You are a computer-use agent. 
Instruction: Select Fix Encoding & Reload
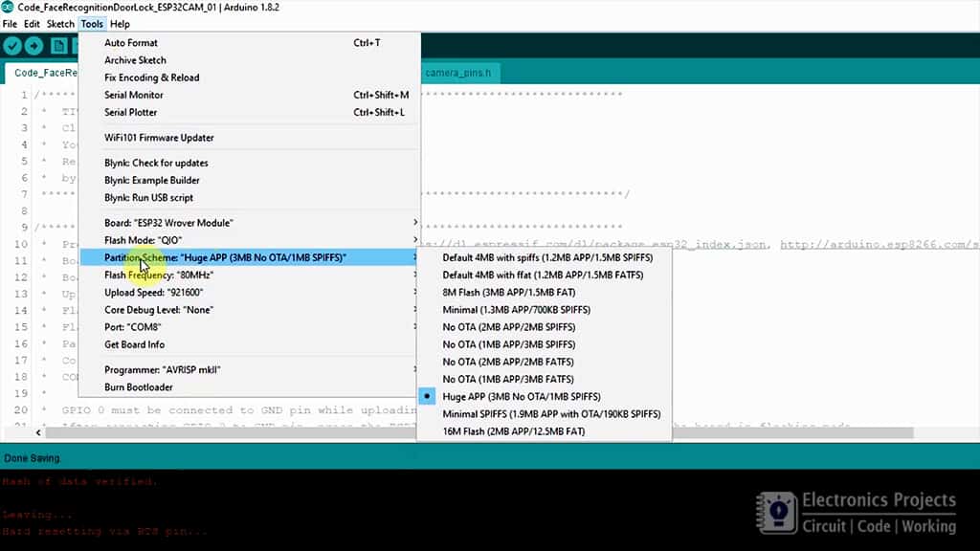click(250, 77)
